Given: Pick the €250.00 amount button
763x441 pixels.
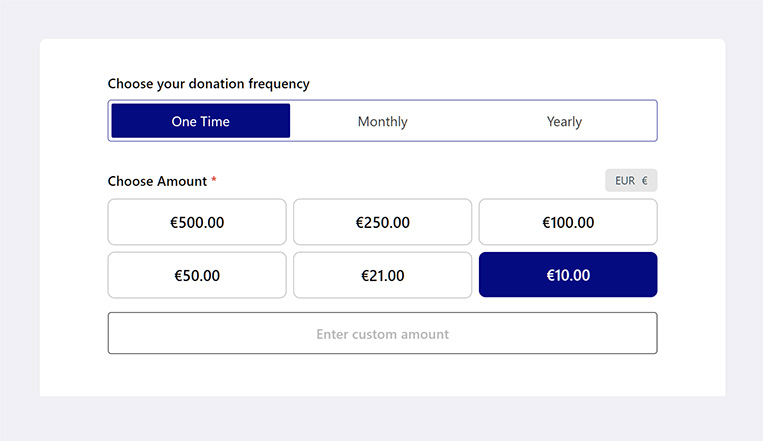Looking at the screenshot, I should click(x=382, y=222).
